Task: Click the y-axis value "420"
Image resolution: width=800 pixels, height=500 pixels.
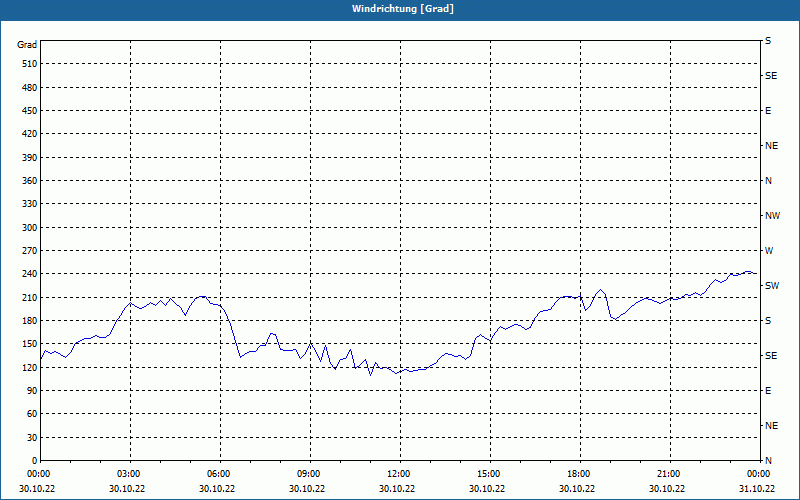Action: pyautogui.click(x=30, y=134)
